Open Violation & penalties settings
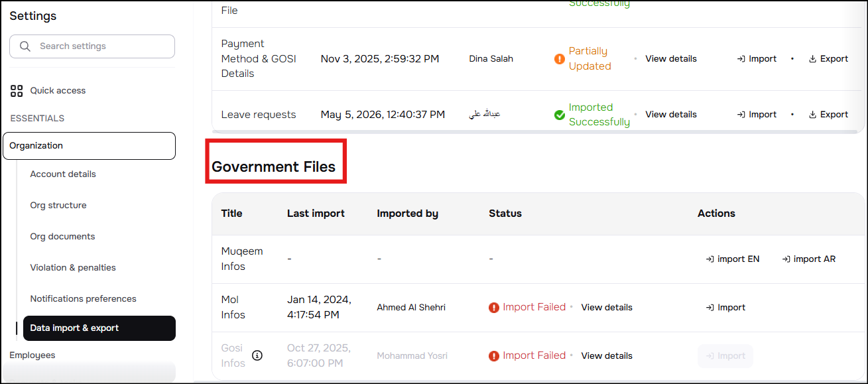This screenshot has height=384, width=868. 73,268
